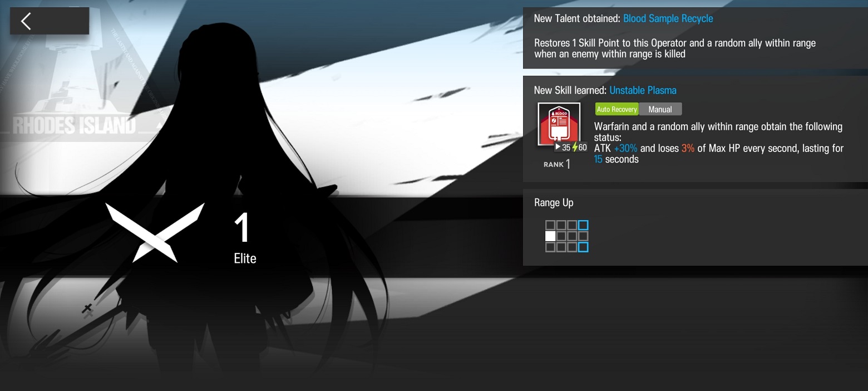This screenshot has height=391, width=868.
Task: Select the Manual trigger tag
Action: [660, 109]
